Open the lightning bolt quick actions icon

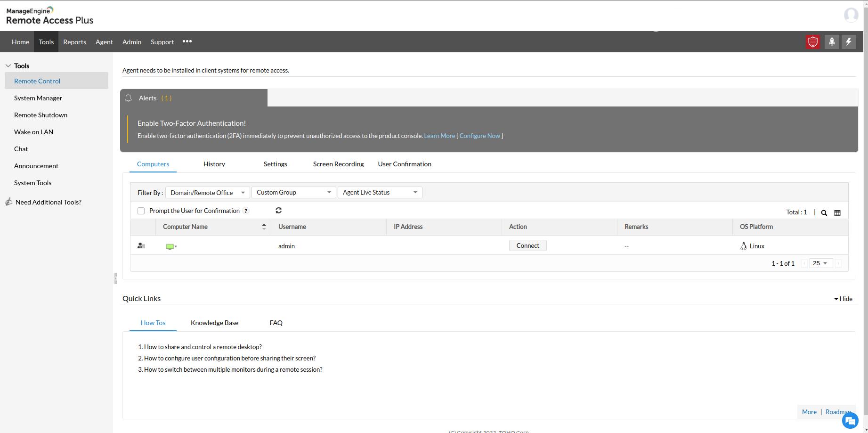pyautogui.click(x=849, y=42)
